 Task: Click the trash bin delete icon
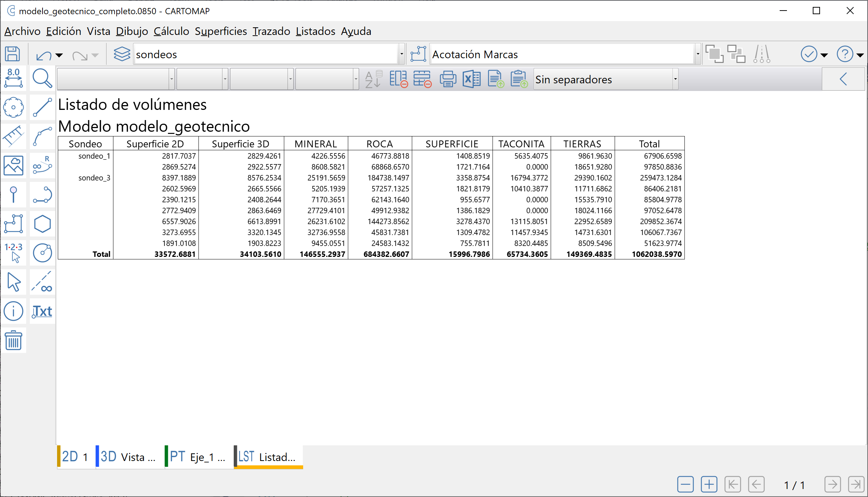[x=13, y=341]
